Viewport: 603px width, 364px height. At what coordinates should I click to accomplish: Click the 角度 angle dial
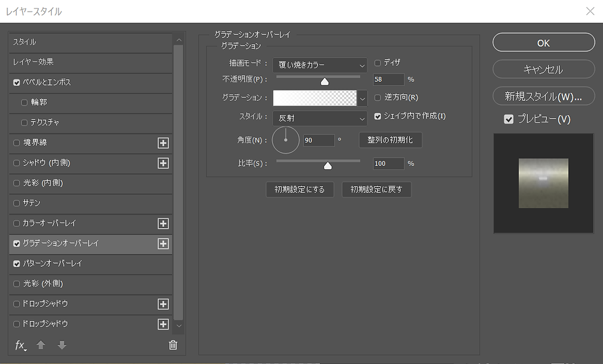[286, 140]
